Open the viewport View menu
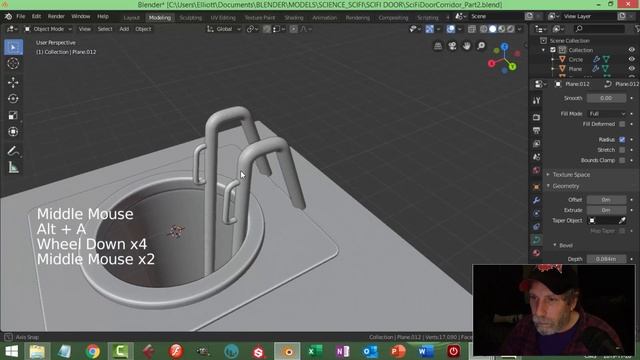Screen dimensions: 640x360 coord(84,29)
